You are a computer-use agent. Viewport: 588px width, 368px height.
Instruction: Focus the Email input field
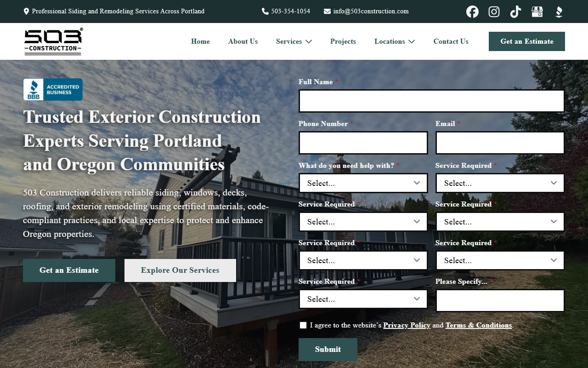500,143
